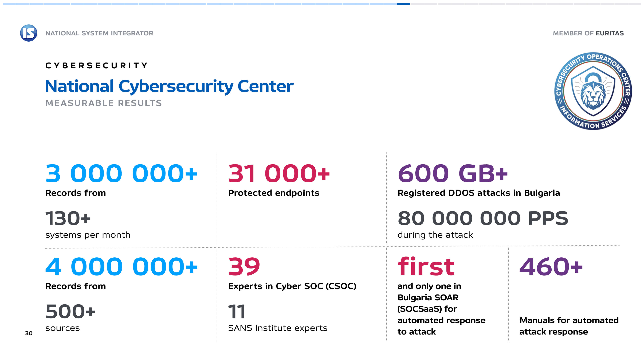
Task: Click the blue "4 000 000+" figure
Action: pos(121,267)
